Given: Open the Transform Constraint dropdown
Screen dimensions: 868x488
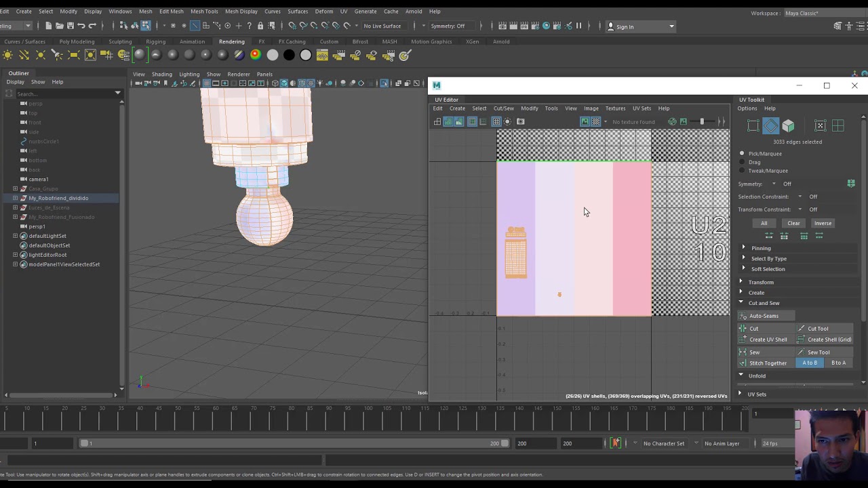Looking at the screenshot, I should pos(800,209).
